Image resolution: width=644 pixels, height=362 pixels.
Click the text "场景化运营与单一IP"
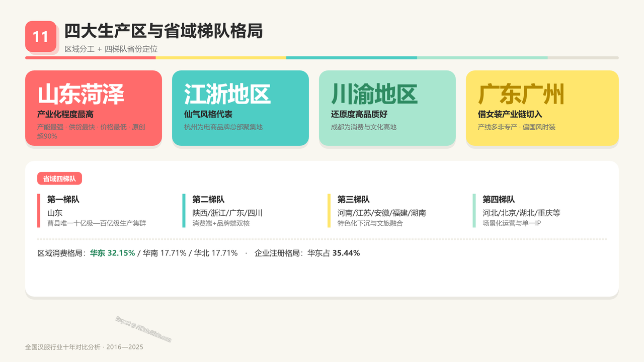pyautogui.click(x=512, y=223)
